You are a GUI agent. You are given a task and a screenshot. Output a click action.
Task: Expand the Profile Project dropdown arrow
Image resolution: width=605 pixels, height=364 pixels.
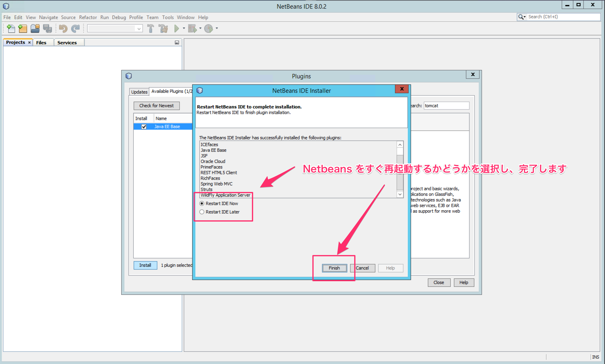pos(217,28)
